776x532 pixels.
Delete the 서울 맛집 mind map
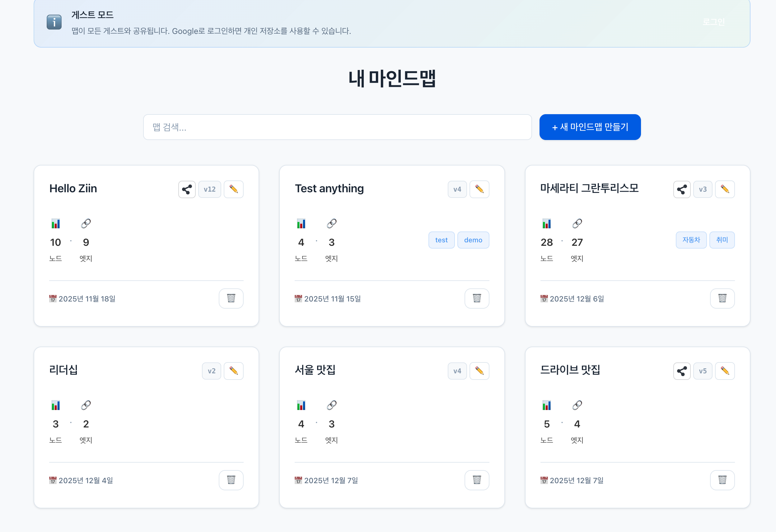tap(476, 480)
